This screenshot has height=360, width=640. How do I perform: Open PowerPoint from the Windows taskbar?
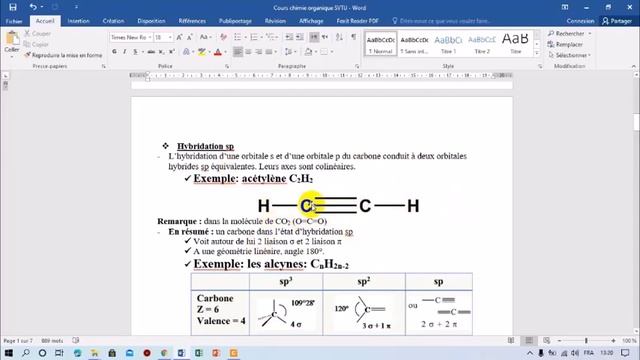pyautogui.click(x=216, y=353)
